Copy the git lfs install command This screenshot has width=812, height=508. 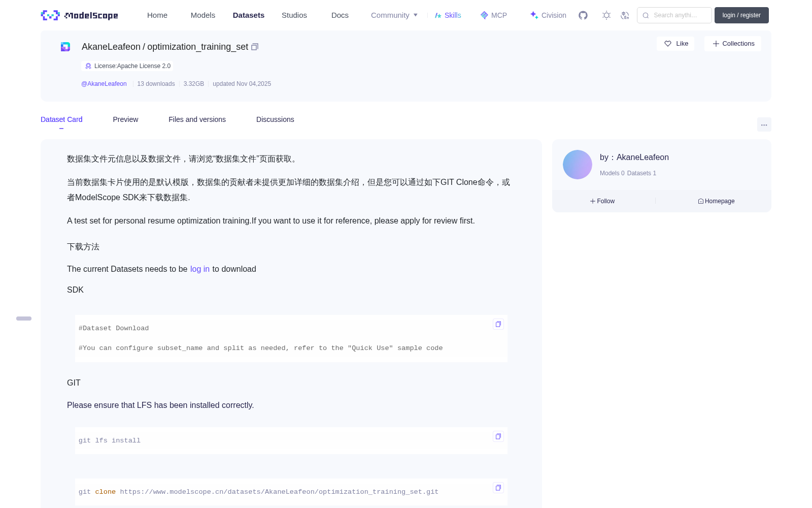click(498, 436)
